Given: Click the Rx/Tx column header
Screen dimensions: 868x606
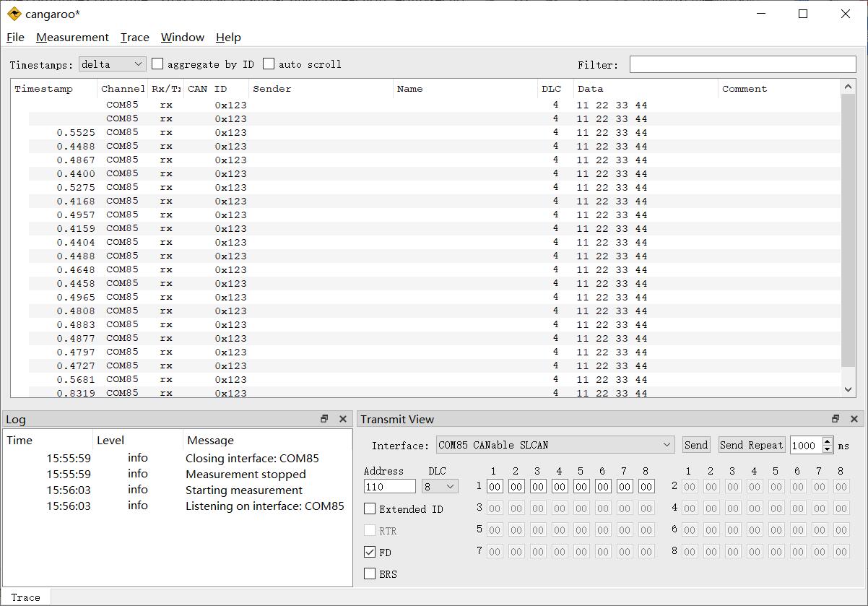Looking at the screenshot, I should tap(166, 89).
